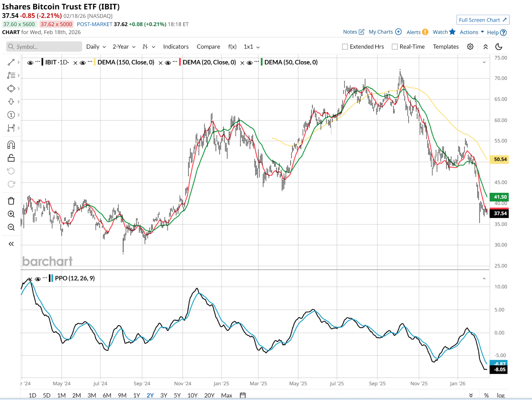This screenshot has width=532, height=400.
Task: Click the trash delete drawings icon
Action: click(x=11, y=201)
